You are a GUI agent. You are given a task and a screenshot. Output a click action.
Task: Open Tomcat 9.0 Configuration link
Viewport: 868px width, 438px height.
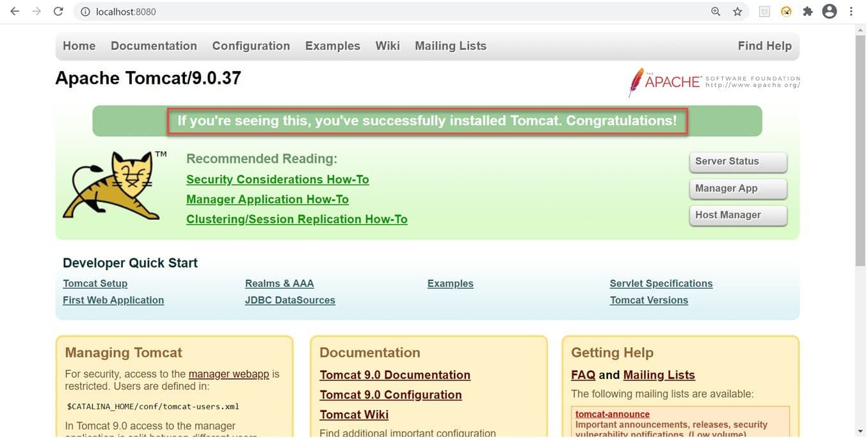390,395
